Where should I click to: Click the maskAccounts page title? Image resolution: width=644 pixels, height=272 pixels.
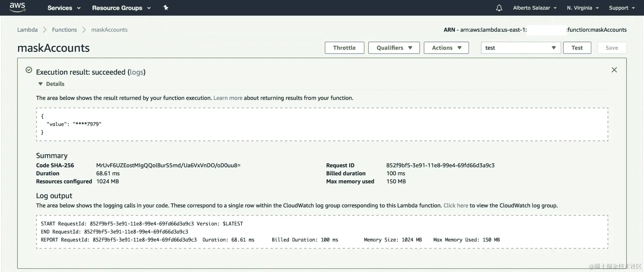click(54, 48)
